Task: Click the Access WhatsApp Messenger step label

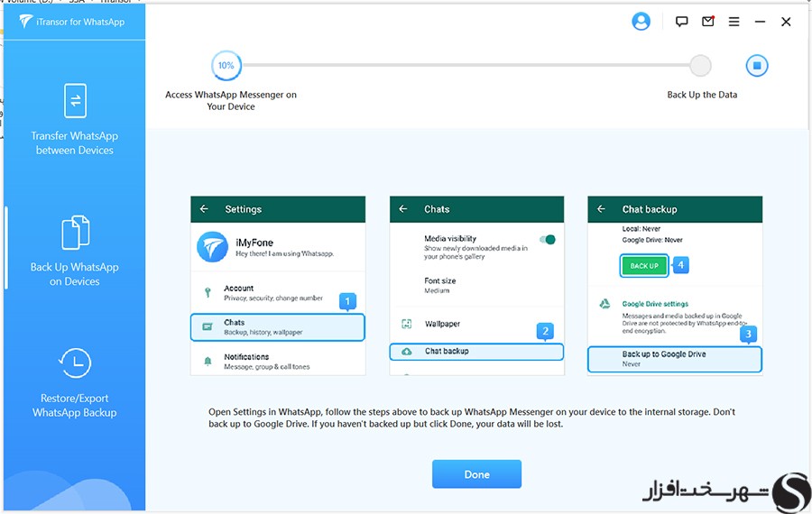Action: click(231, 100)
